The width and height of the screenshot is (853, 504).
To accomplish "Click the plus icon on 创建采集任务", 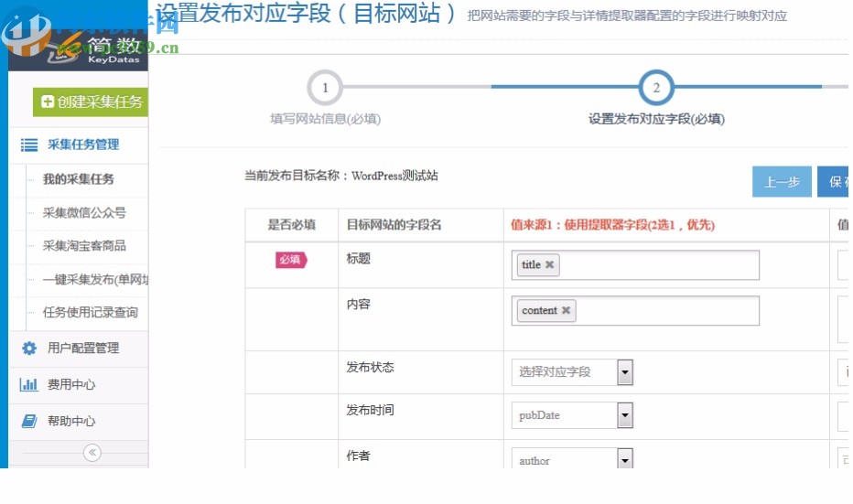I will 48,102.
